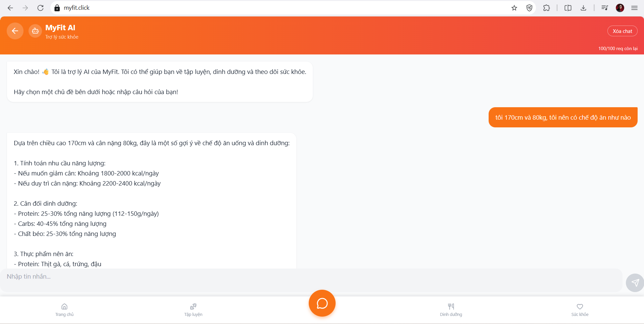The image size is (644, 324).
Task: Bookmark this page with the star icon
Action: tap(514, 8)
